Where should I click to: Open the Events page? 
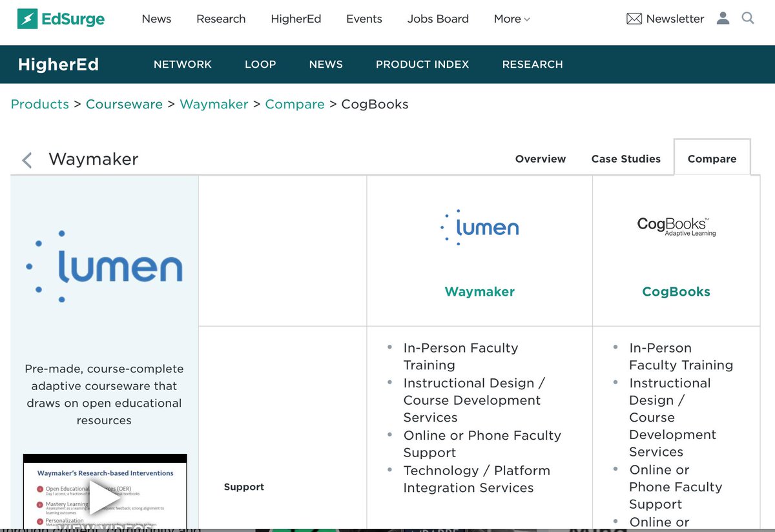click(x=364, y=19)
